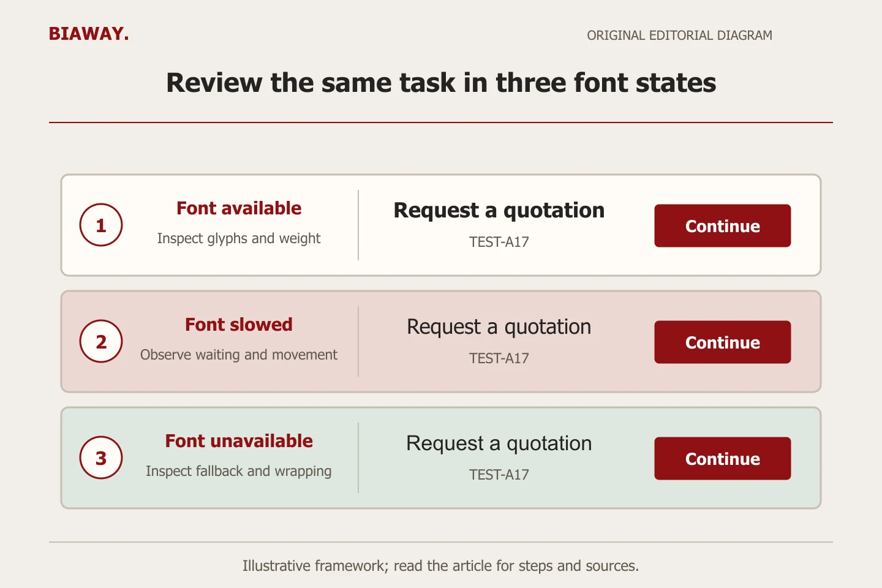Click the Continue button in the Font available row
882x588 pixels.
[x=723, y=225]
